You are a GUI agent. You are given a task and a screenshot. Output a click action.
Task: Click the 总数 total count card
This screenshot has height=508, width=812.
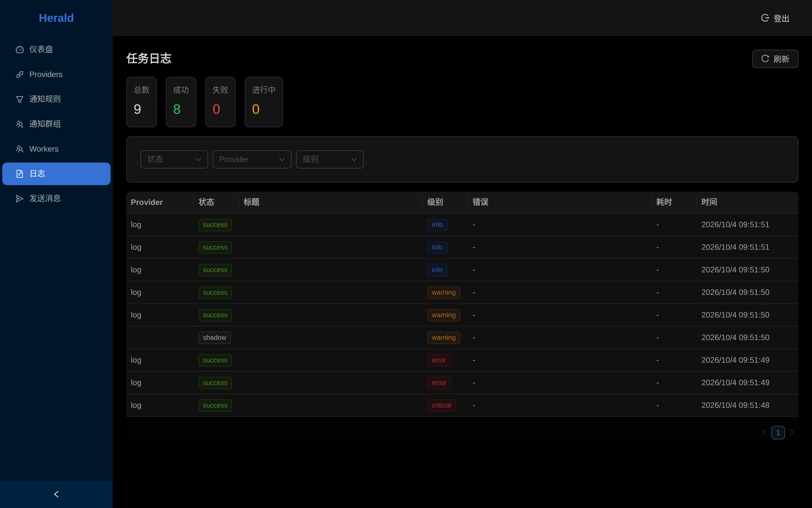142,102
